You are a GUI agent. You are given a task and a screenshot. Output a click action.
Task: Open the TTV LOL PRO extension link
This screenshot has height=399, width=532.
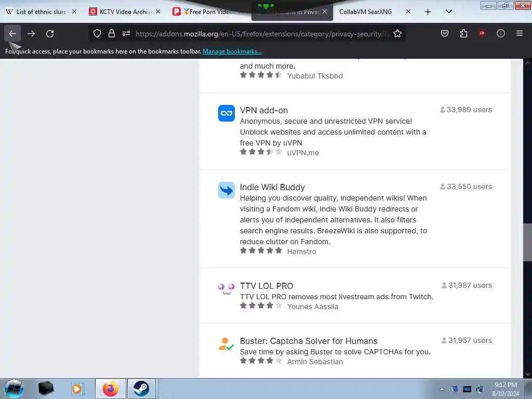click(267, 286)
